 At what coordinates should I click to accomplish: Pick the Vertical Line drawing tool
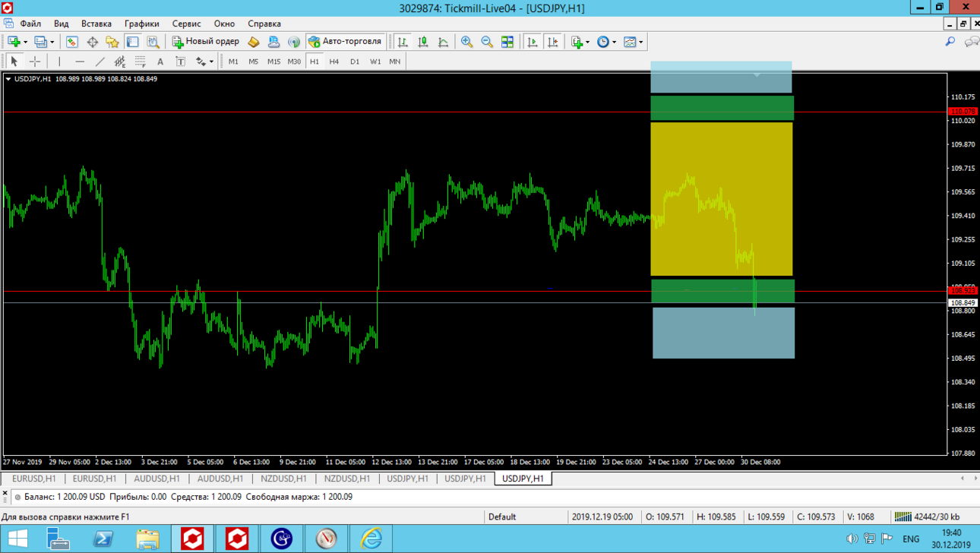[x=59, y=62]
